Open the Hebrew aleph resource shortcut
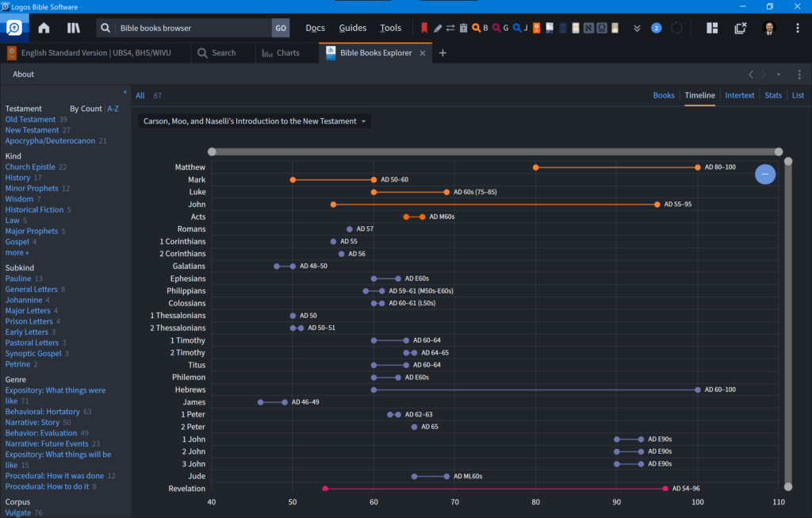The image size is (812, 518). (x=589, y=28)
